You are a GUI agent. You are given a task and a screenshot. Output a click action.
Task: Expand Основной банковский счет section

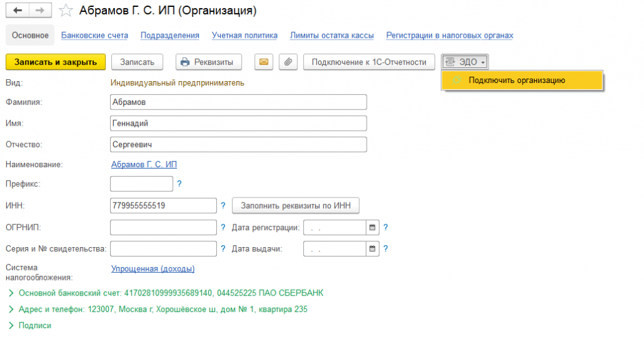tap(11, 293)
